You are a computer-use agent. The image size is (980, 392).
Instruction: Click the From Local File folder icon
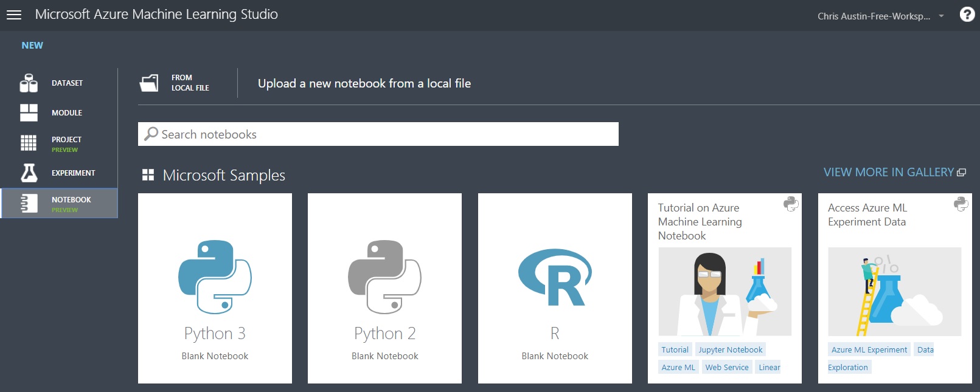[x=149, y=83]
